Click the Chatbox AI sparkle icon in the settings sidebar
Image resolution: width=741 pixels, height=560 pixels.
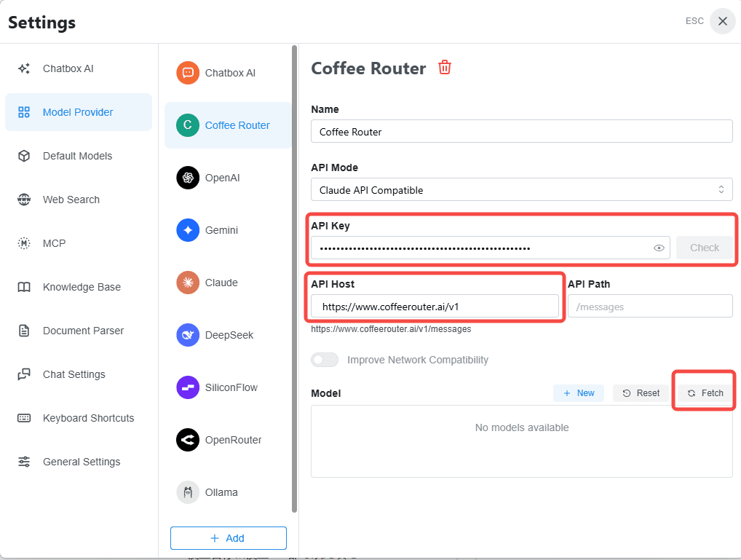click(24, 68)
